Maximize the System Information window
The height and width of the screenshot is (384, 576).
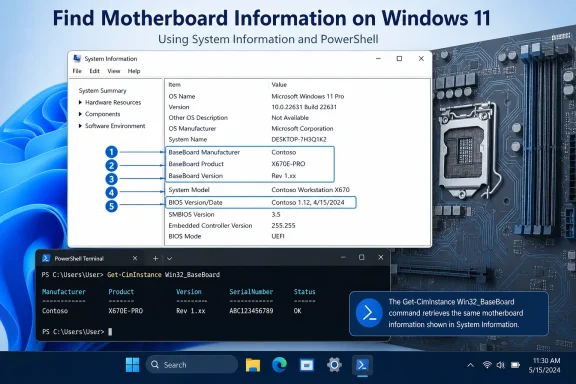pyautogui.click(x=399, y=58)
